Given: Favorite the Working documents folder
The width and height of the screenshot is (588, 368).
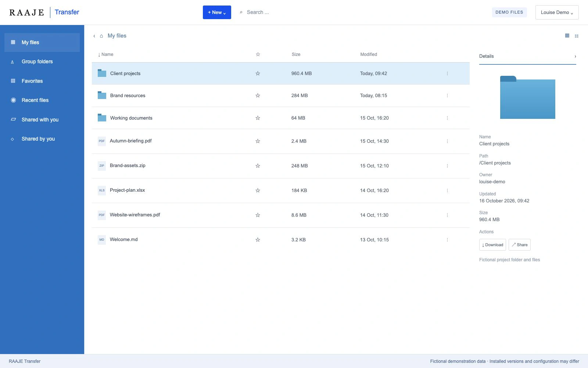Looking at the screenshot, I should coord(258,118).
